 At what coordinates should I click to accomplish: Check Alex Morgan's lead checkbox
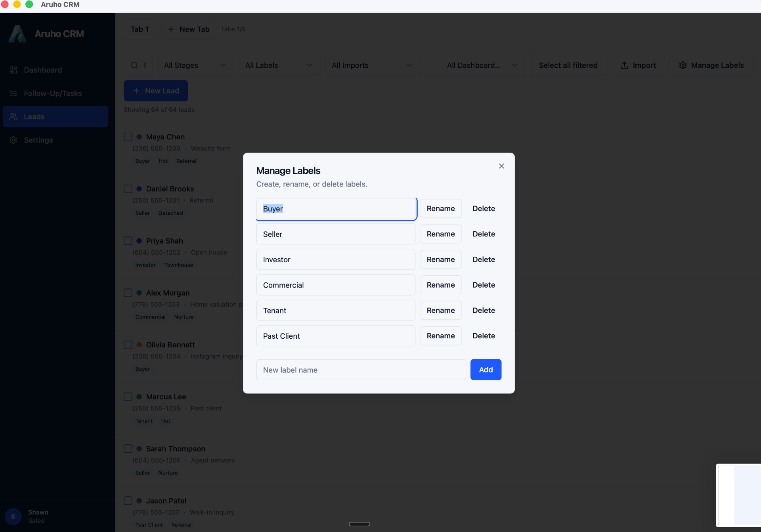(x=128, y=293)
